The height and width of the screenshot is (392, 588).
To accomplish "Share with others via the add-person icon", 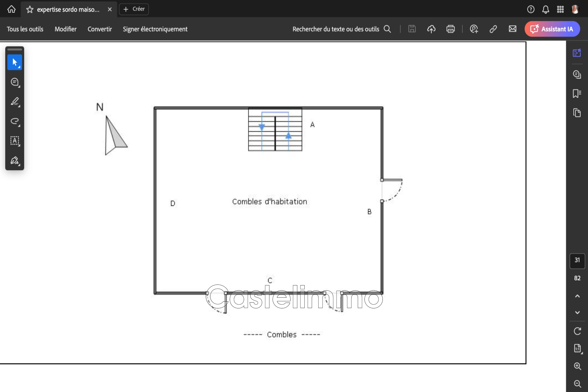I will (474, 29).
